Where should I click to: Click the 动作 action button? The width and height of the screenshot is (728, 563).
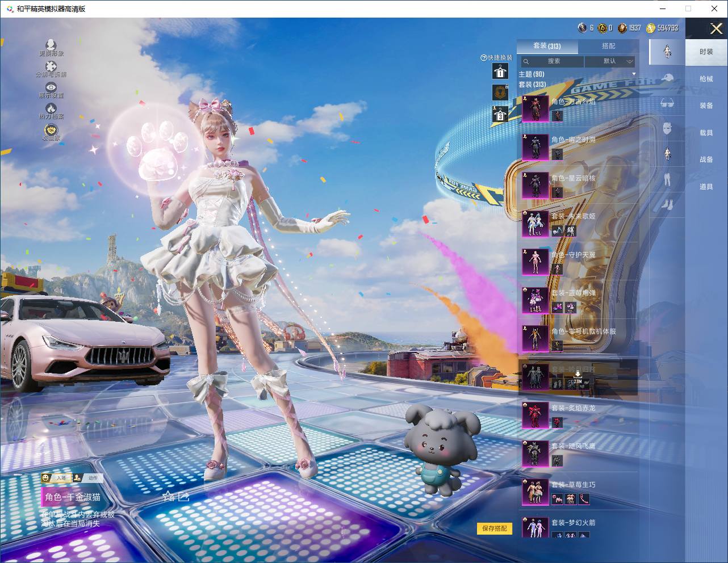tap(87, 478)
